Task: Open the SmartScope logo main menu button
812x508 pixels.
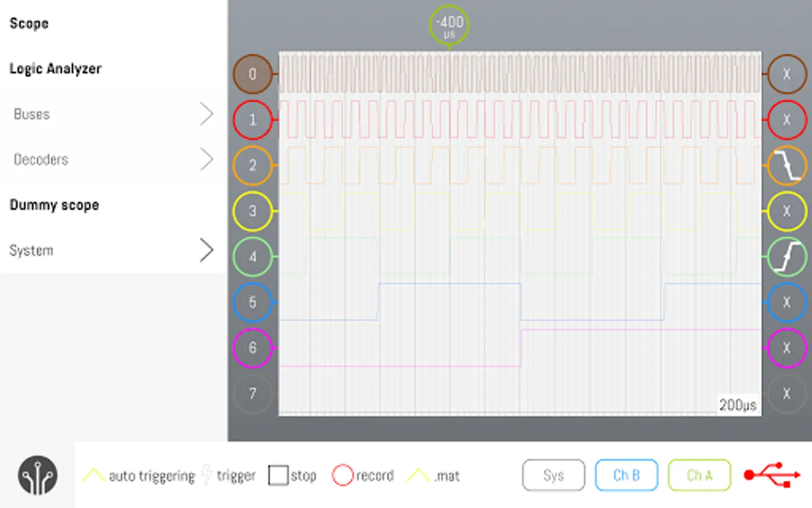Action: click(x=37, y=475)
